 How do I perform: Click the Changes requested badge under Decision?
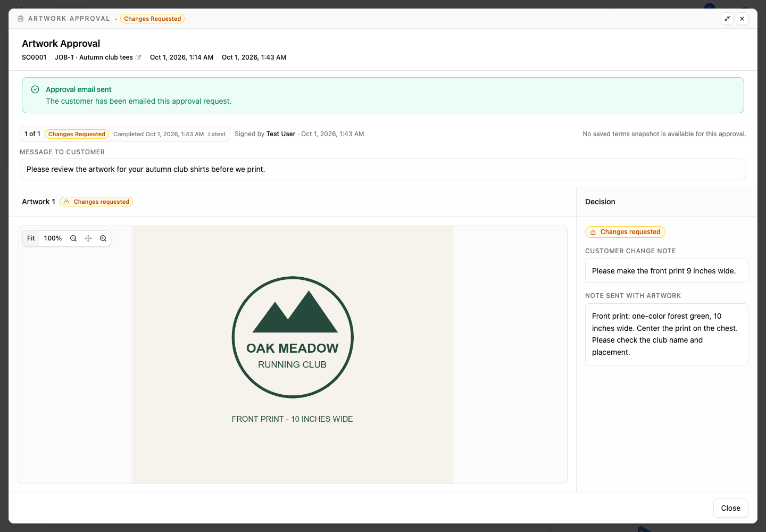[625, 232]
